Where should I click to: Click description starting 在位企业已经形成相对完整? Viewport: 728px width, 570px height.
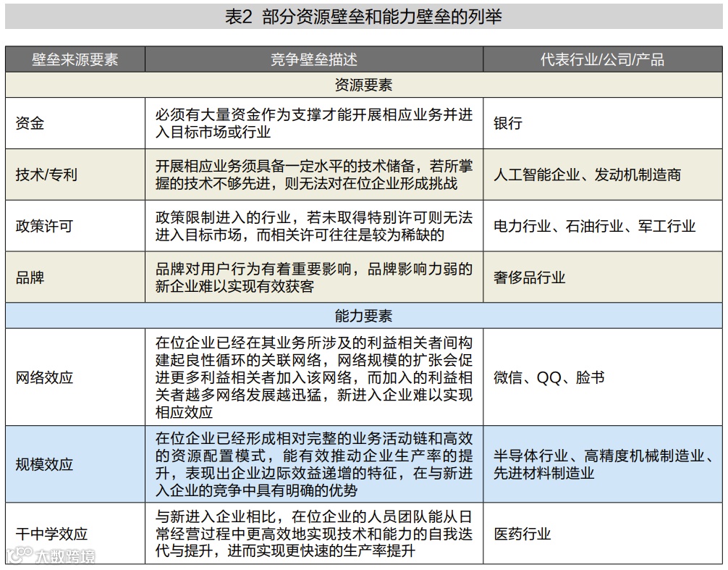pyautogui.click(x=314, y=464)
